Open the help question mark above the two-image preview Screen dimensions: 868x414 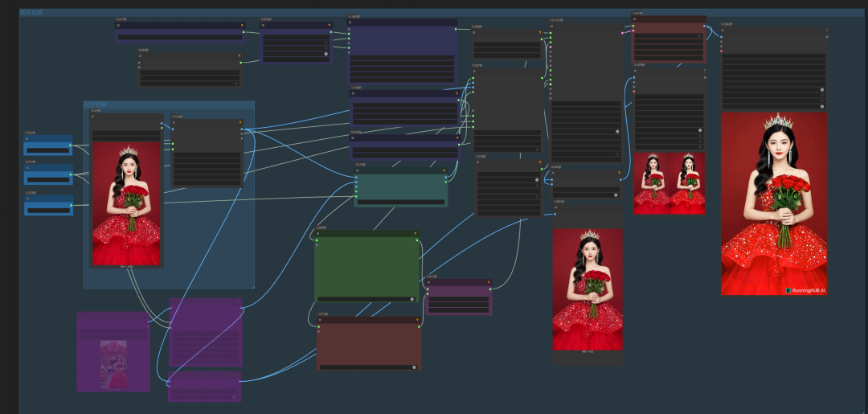[x=704, y=71]
